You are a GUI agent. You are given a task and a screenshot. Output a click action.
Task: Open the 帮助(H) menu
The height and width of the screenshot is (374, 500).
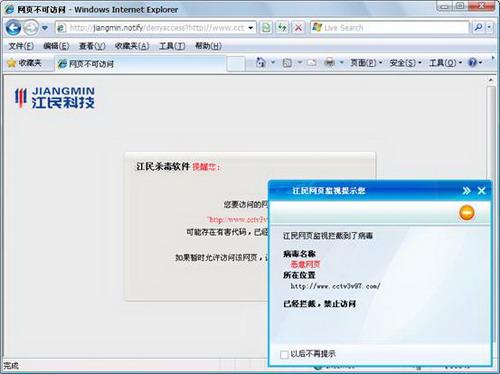pyautogui.click(x=208, y=46)
